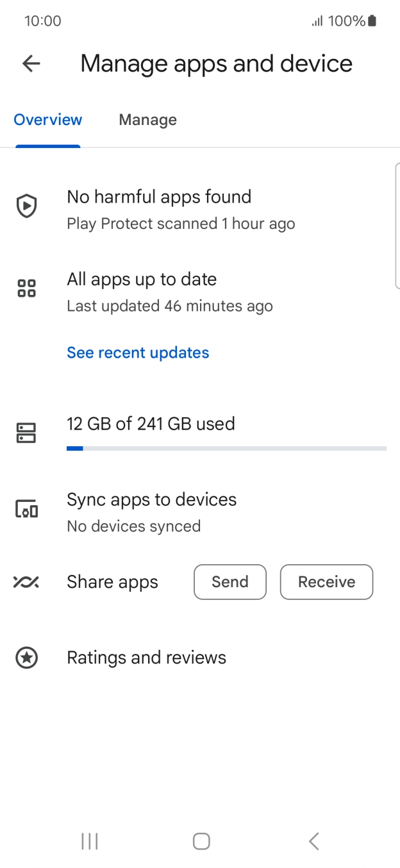Tap the back arrow in header
Viewport: 400px width, 868px height.
[x=31, y=63]
